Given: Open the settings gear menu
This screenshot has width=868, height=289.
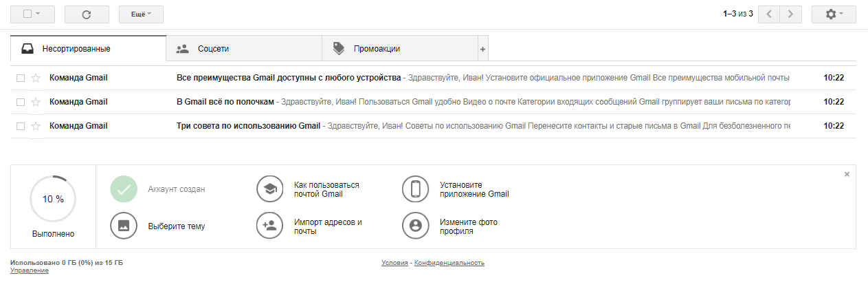Looking at the screenshot, I should click(x=834, y=14).
